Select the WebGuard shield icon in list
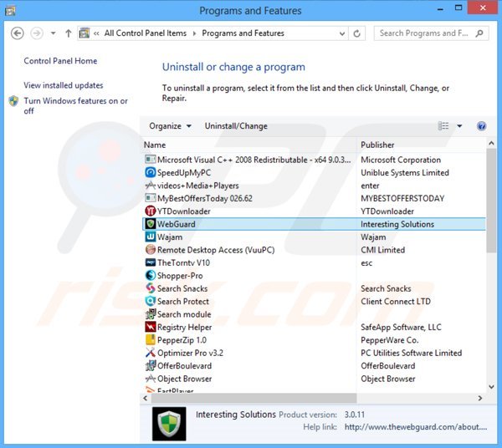 tap(150, 224)
